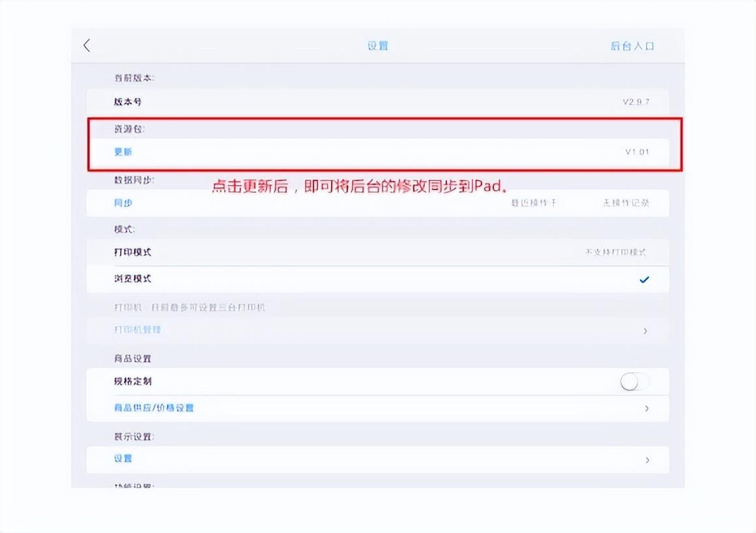
Task: Tap the 更新 link inside the red highlight box
Action: click(123, 152)
